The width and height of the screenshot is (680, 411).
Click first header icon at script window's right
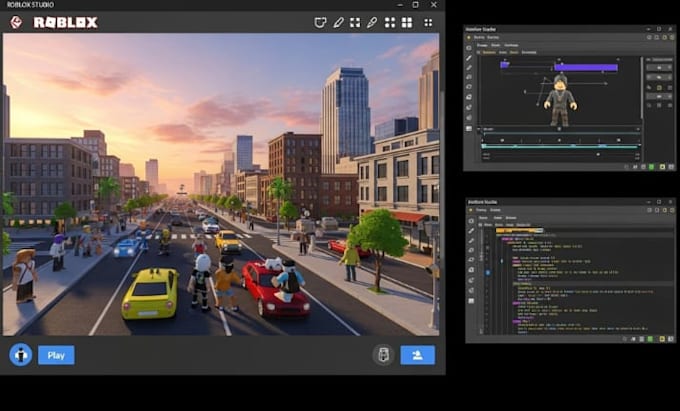pos(649,210)
